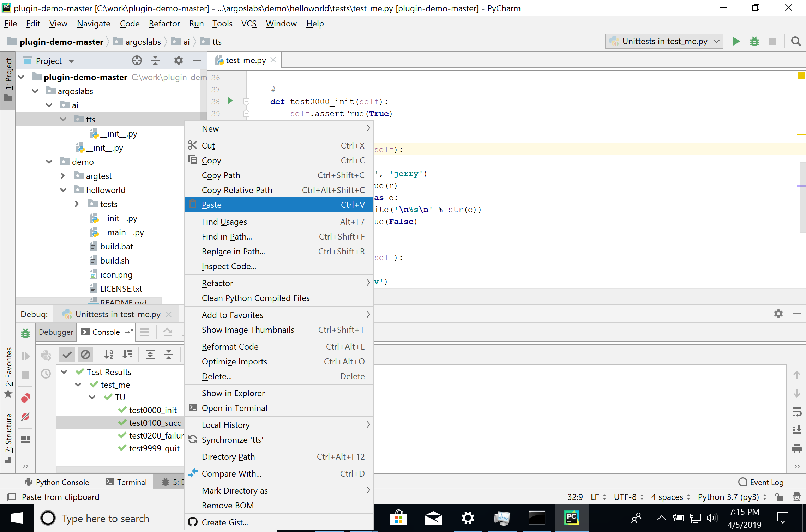Open Terminal tool window
The width and height of the screenshot is (806, 532).
click(126, 482)
